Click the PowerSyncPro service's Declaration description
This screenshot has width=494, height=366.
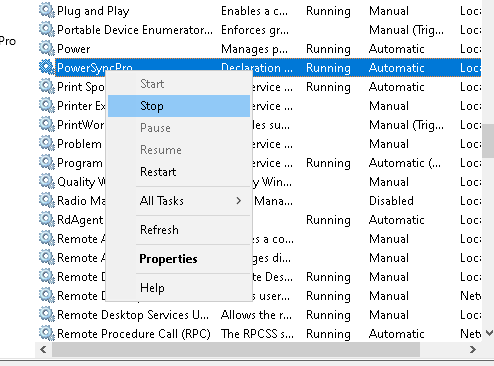click(257, 68)
